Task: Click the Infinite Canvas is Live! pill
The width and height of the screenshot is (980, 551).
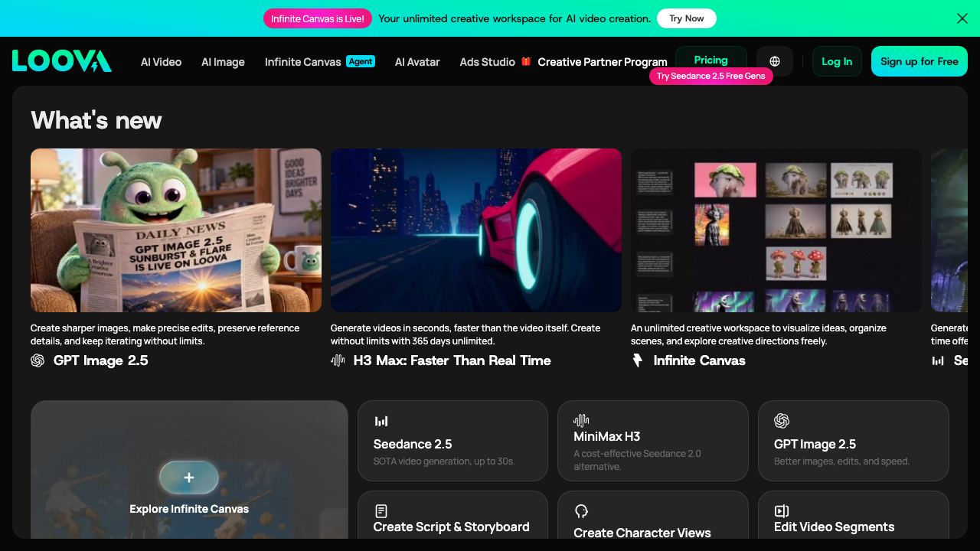Action: [x=318, y=18]
